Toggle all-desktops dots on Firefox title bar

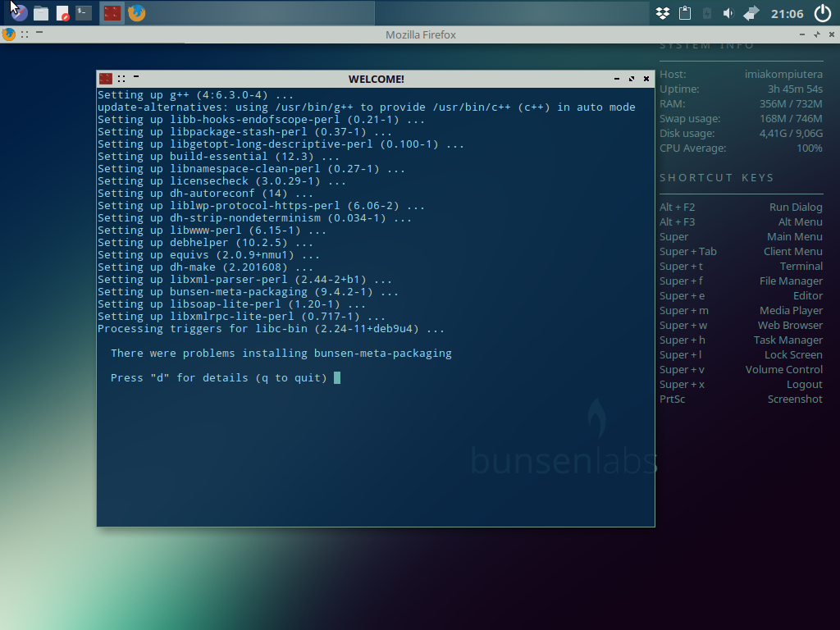coord(25,34)
